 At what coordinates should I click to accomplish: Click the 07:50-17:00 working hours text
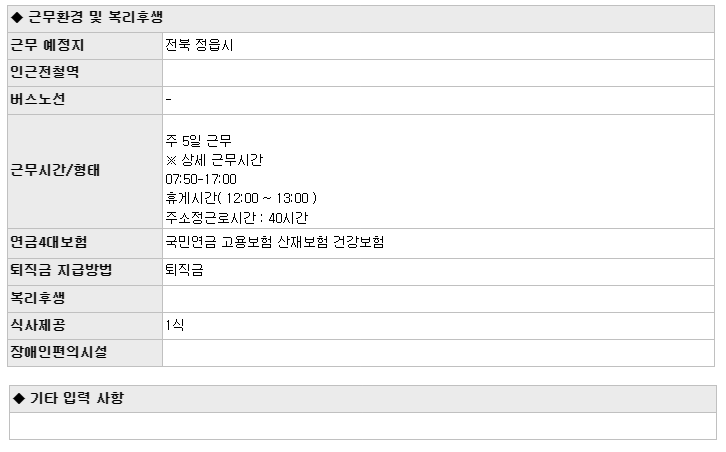coord(201,179)
